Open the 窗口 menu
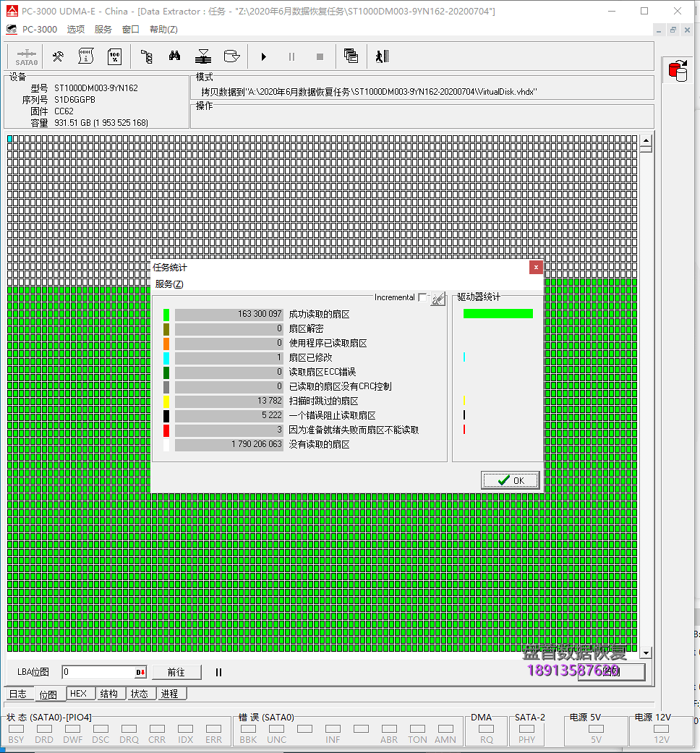 tap(131, 29)
